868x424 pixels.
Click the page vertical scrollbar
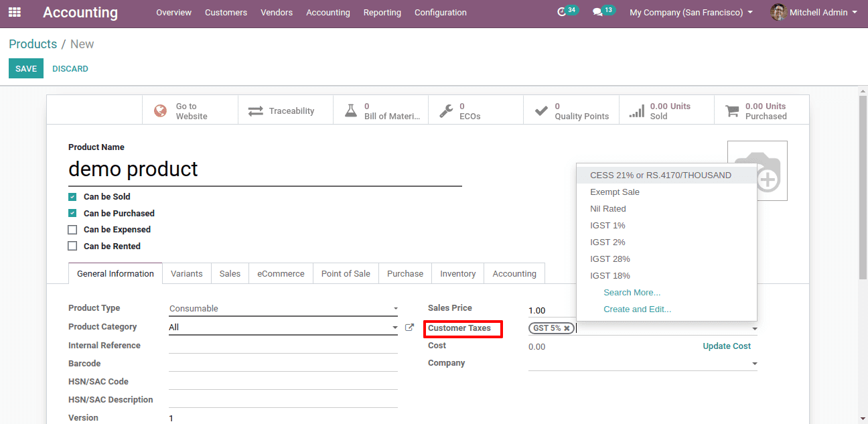863,188
